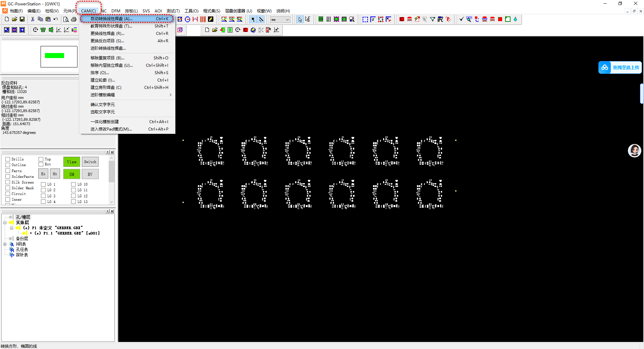Screen dimensions: 644x349
Task: Click the New file toolbar icon
Action: (x=7, y=19)
